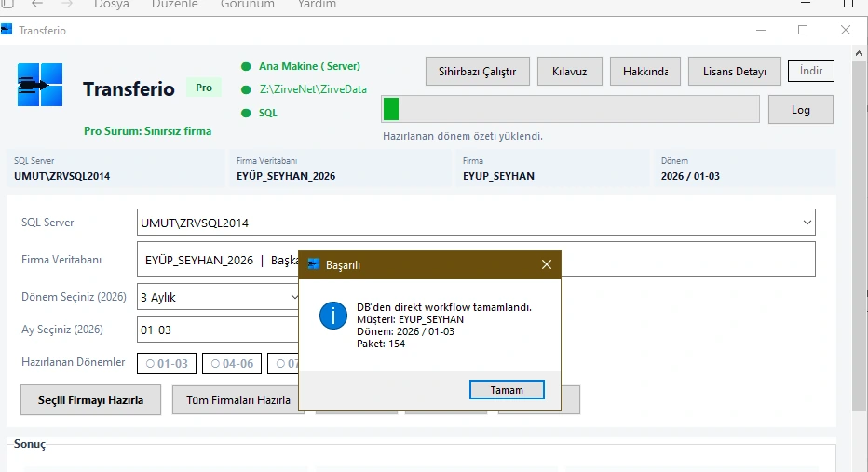Click the Sonuç group label
Viewport: 868px width, 472px height.
[30, 444]
